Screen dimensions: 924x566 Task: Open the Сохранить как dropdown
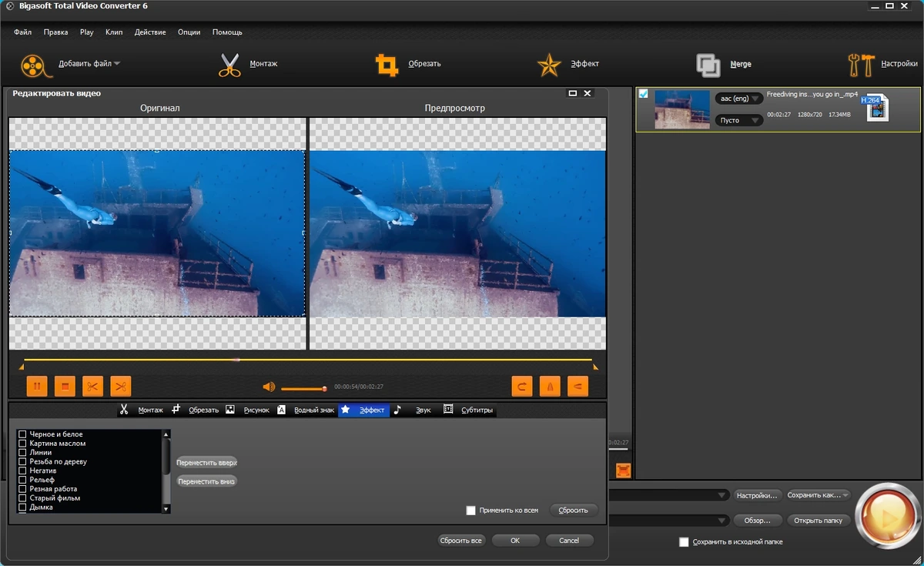click(x=819, y=495)
